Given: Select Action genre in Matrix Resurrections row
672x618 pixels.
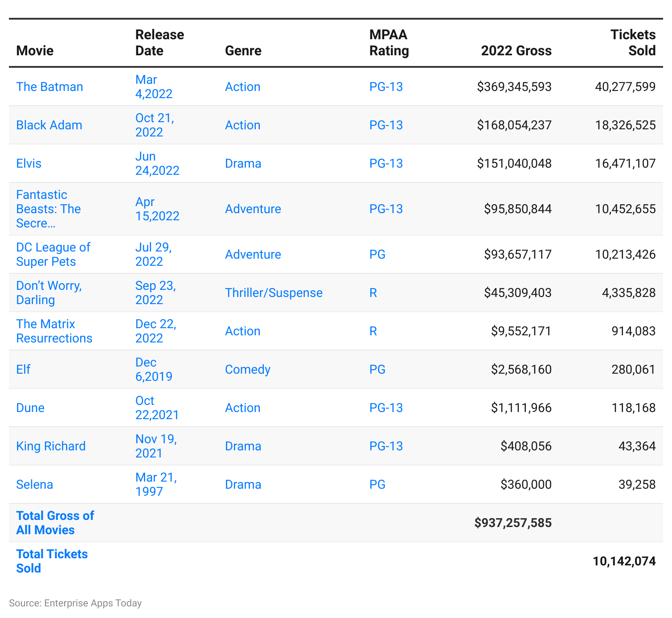Looking at the screenshot, I should 242,331.
